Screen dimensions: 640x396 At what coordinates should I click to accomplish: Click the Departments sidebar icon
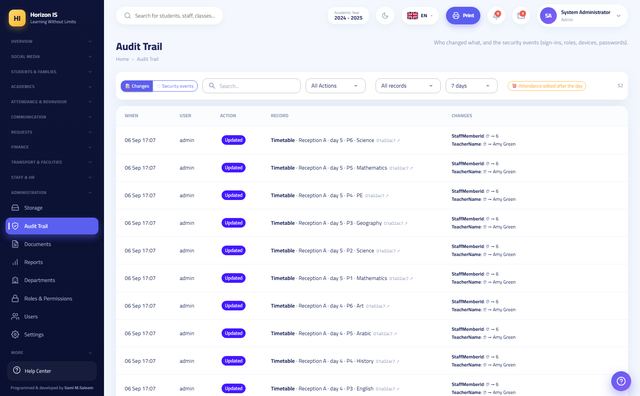(15, 280)
